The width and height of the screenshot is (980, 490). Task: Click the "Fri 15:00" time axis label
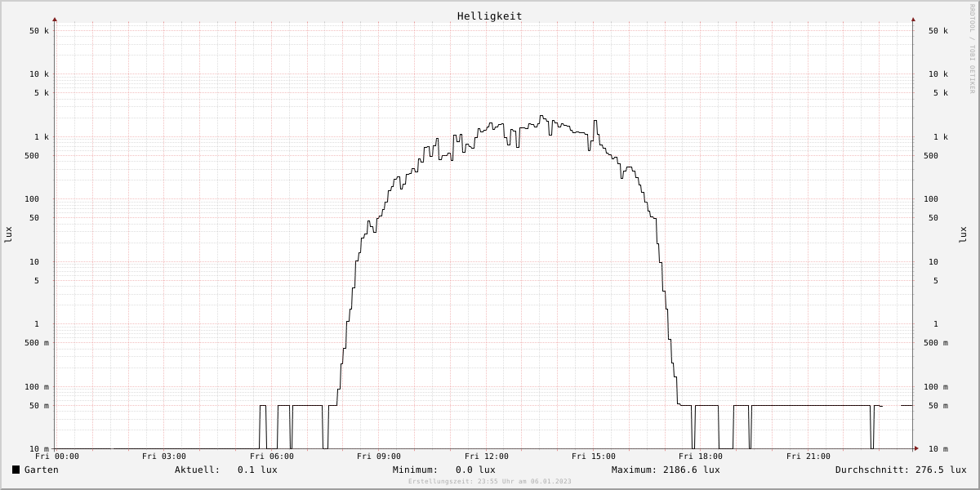[594, 457]
